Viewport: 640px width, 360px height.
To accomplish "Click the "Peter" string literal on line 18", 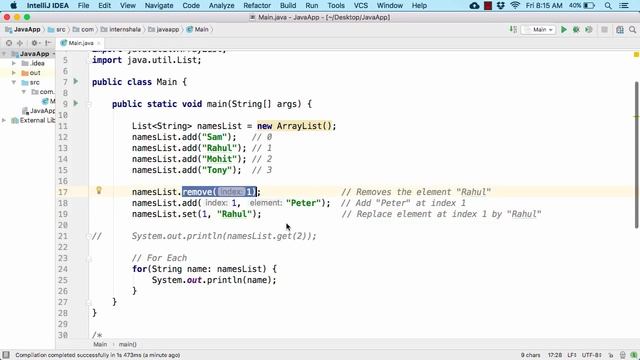I will click(303, 203).
